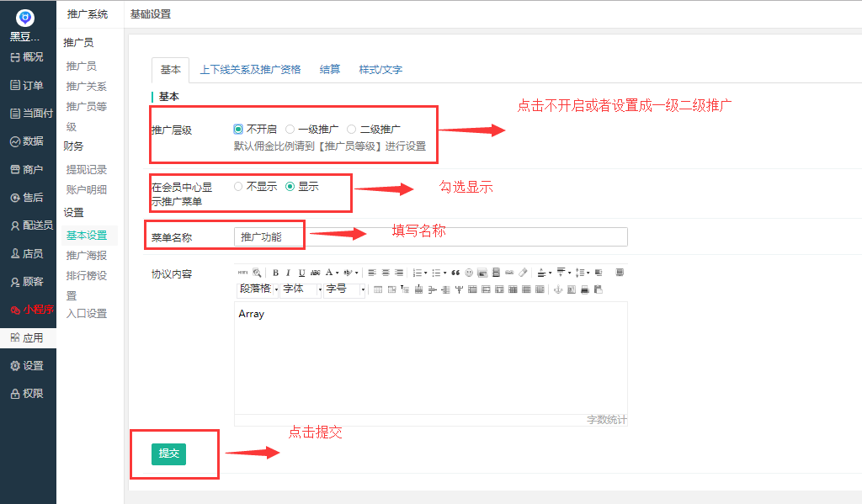
Task: Insert blockquote with quote icon
Action: [455, 273]
